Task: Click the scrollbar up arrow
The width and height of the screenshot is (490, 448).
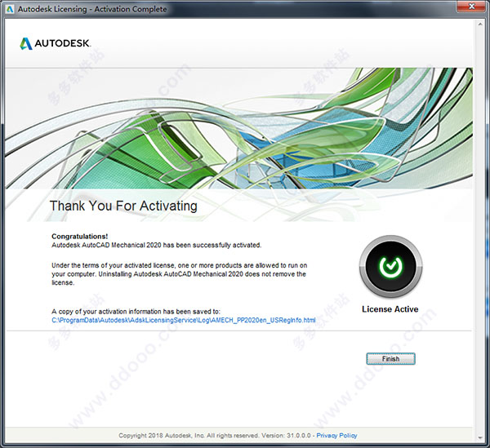Action: pyautogui.click(x=480, y=24)
